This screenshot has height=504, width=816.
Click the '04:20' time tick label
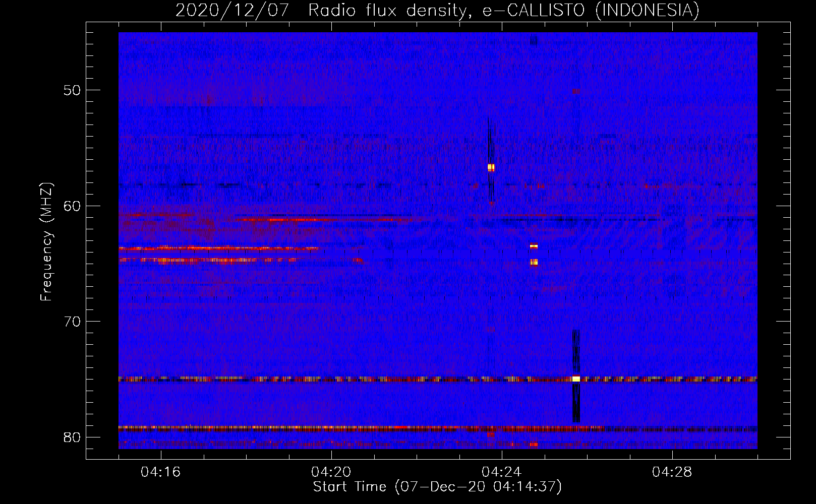coord(331,472)
